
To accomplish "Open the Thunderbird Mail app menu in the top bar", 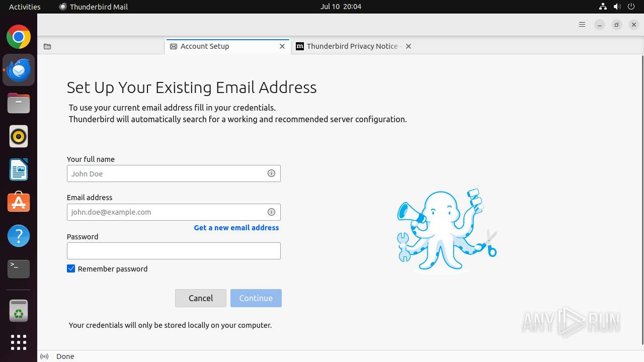I will pos(94,7).
